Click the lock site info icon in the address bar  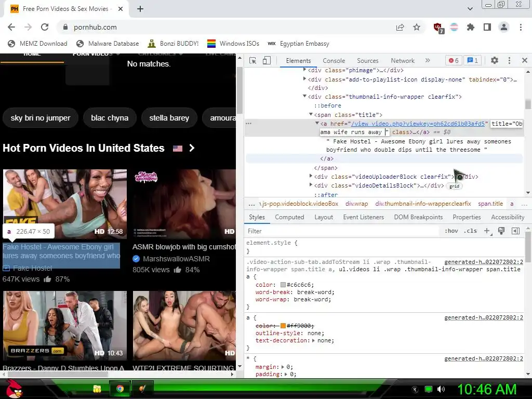click(x=65, y=27)
